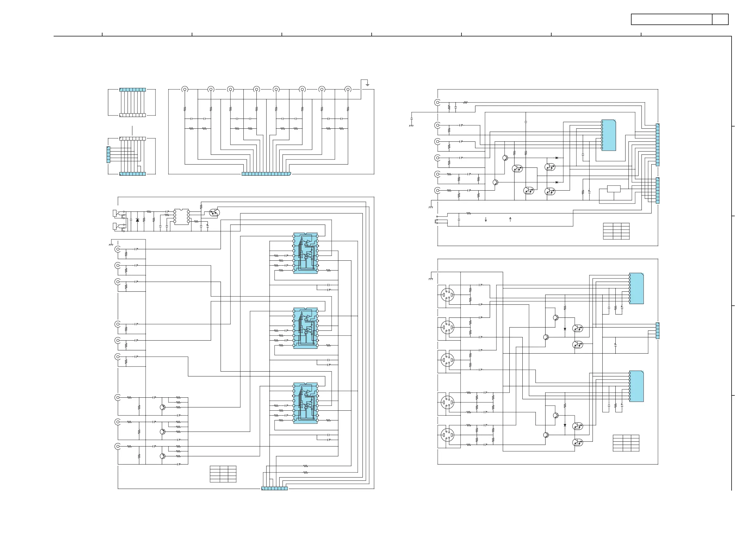Select the middle blue 16-pin switch IC
Screen dimensions: 756x534
tap(306, 328)
